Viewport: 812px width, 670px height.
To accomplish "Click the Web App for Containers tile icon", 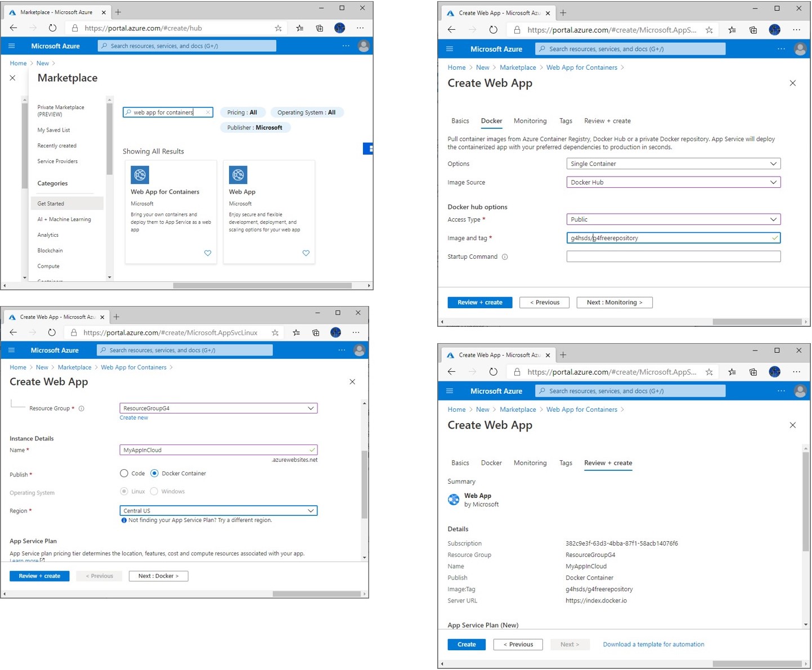I will tap(140, 175).
